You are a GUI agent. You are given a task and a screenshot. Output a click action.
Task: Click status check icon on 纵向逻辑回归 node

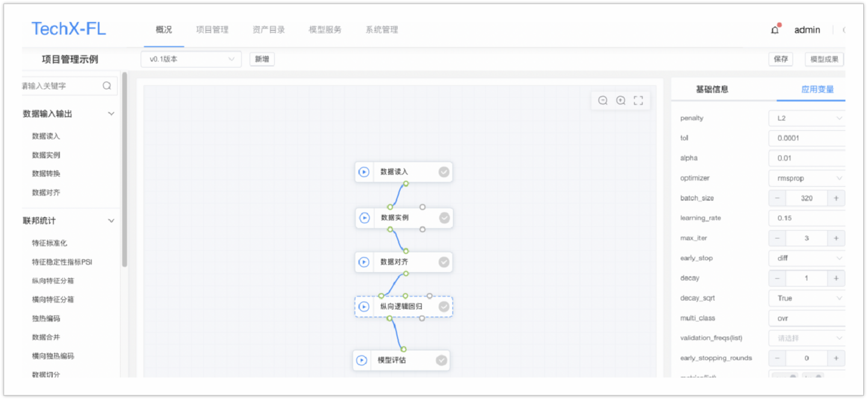(444, 307)
